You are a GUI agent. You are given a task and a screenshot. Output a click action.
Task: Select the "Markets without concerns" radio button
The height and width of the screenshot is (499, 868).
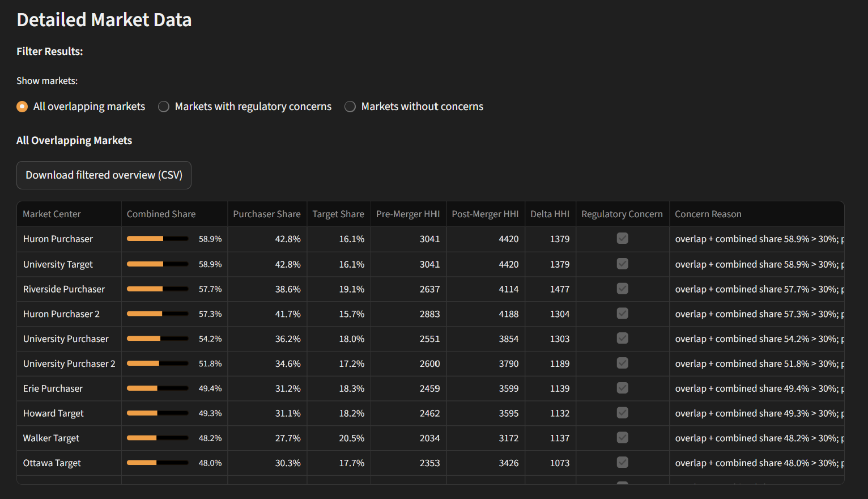350,107
